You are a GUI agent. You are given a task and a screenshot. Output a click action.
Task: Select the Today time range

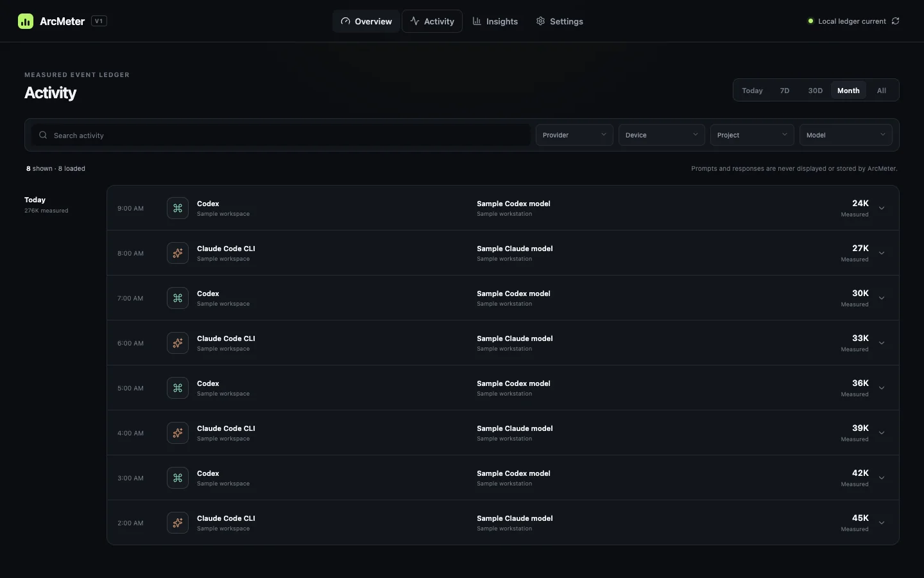752,91
